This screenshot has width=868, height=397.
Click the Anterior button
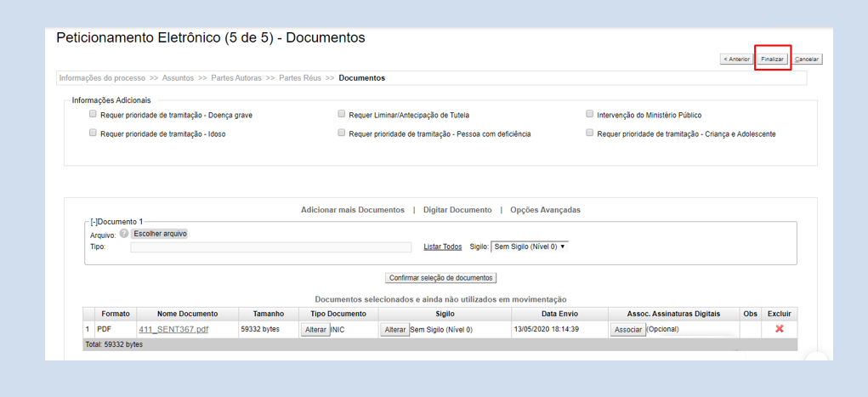pyautogui.click(x=736, y=60)
